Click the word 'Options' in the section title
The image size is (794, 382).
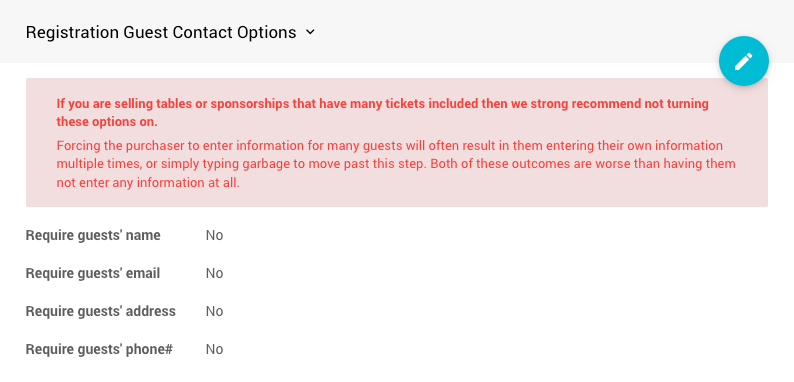[x=266, y=32]
